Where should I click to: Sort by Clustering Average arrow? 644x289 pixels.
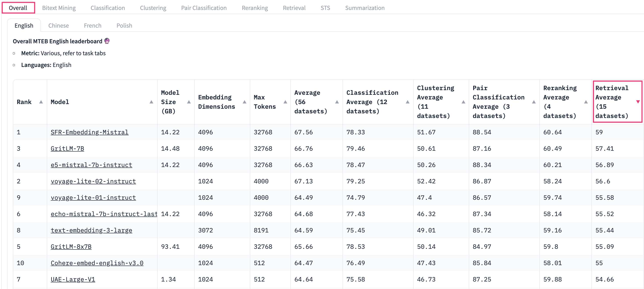[x=463, y=102]
